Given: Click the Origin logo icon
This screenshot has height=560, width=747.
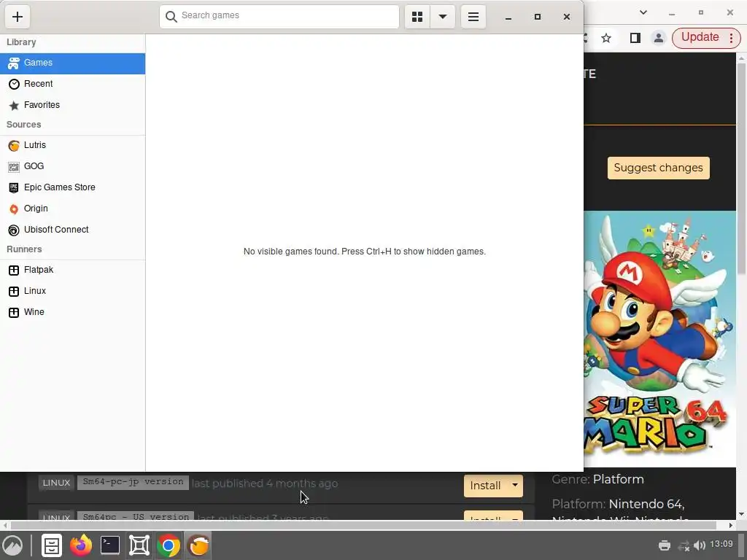Looking at the screenshot, I should pos(14,209).
